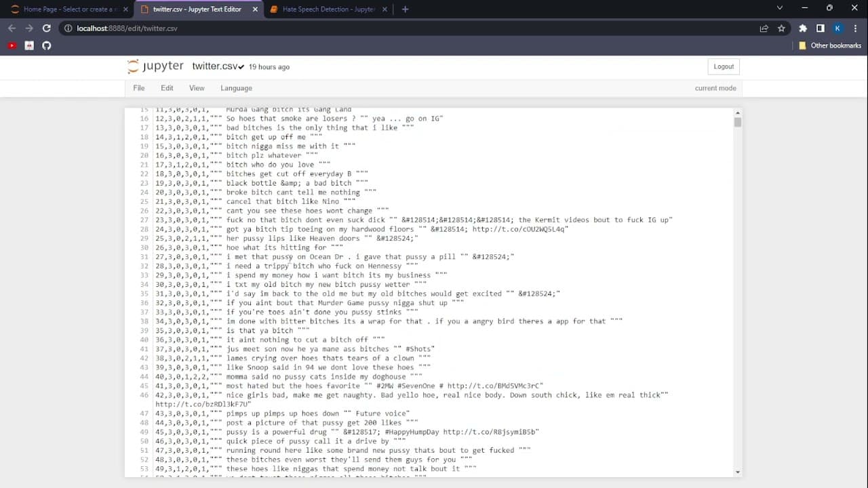Viewport: 868px width, 488px height.
Task: Click '12,3,0,2,1,1,' values on line 16
Action: 182,119
